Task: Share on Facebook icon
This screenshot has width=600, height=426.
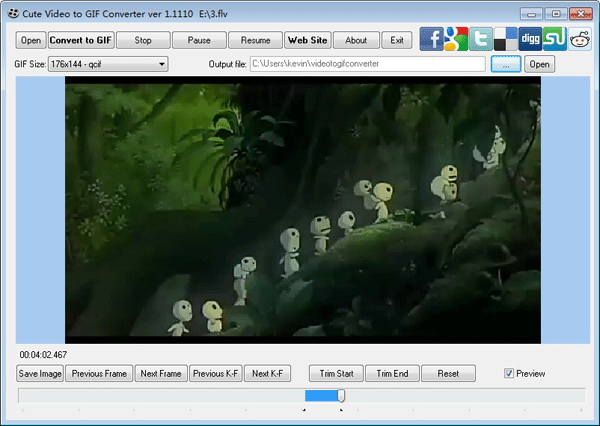Action: [x=431, y=39]
